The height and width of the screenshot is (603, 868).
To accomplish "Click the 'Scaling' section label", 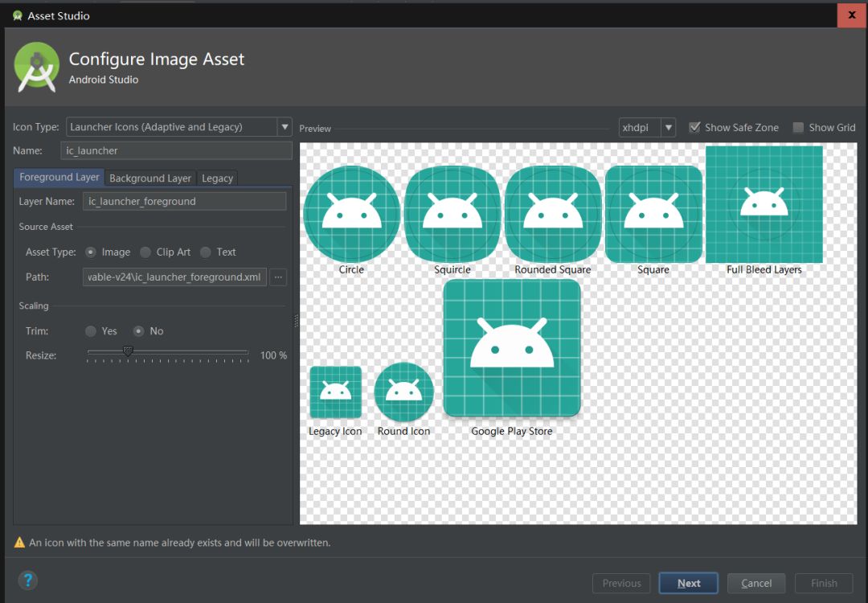I will tap(34, 306).
